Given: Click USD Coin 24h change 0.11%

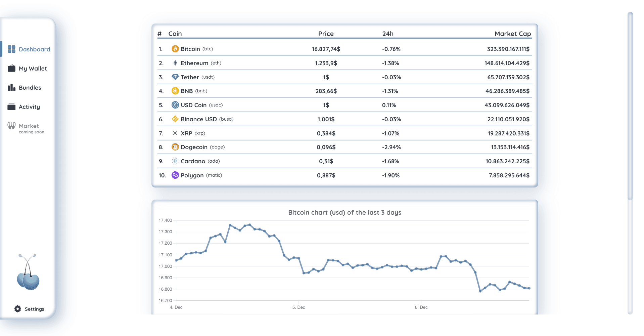Looking at the screenshot, I should point(389,105).
